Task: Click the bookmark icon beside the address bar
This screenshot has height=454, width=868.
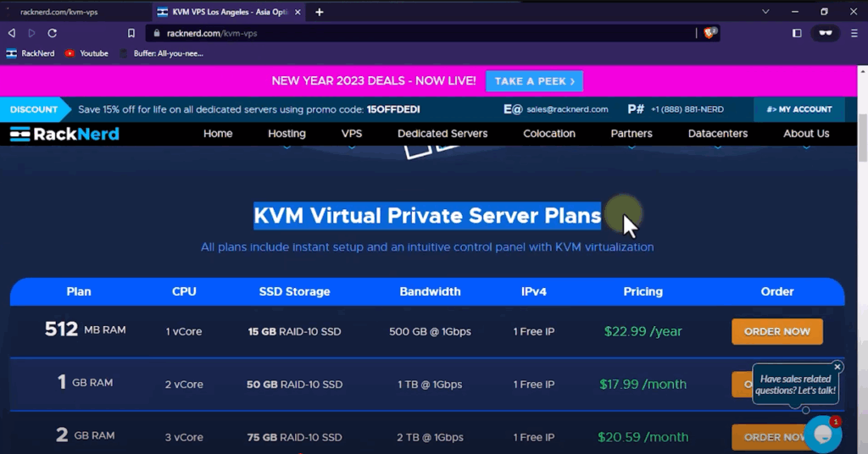Action: click(x=131, y=33)
